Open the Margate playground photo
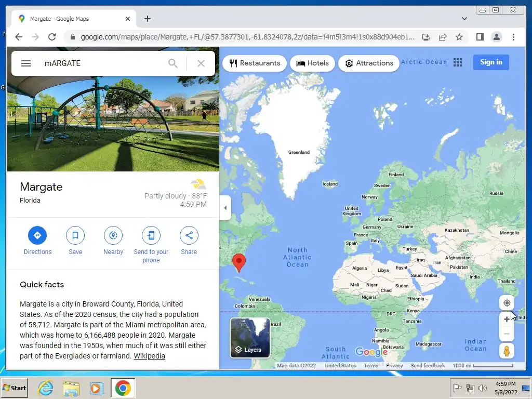The image size is (532, 399). (x=113, y=124)
